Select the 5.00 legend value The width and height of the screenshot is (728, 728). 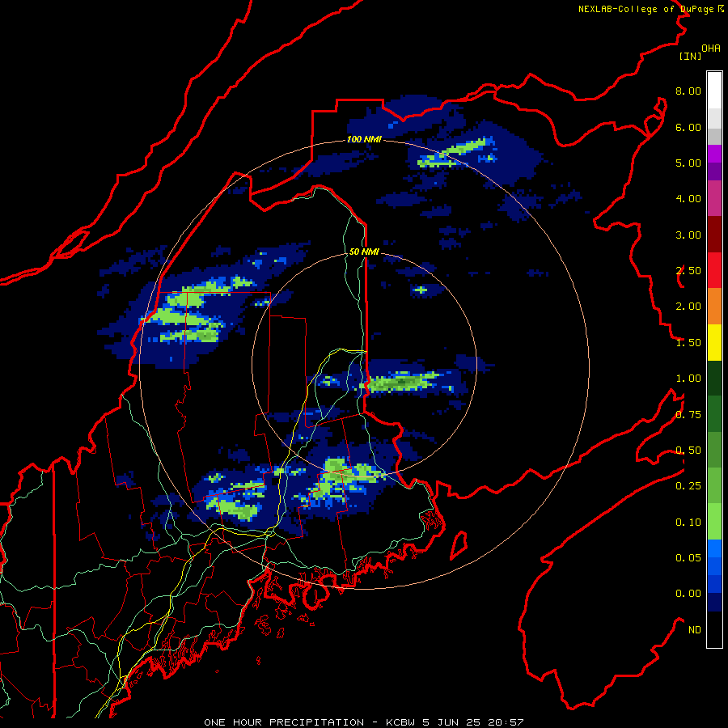tap(688, 163)
